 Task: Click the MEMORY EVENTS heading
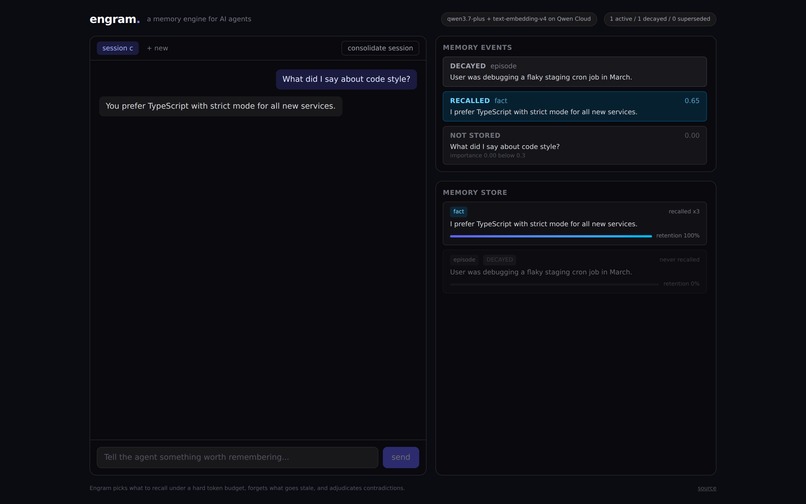coord(477,47)
